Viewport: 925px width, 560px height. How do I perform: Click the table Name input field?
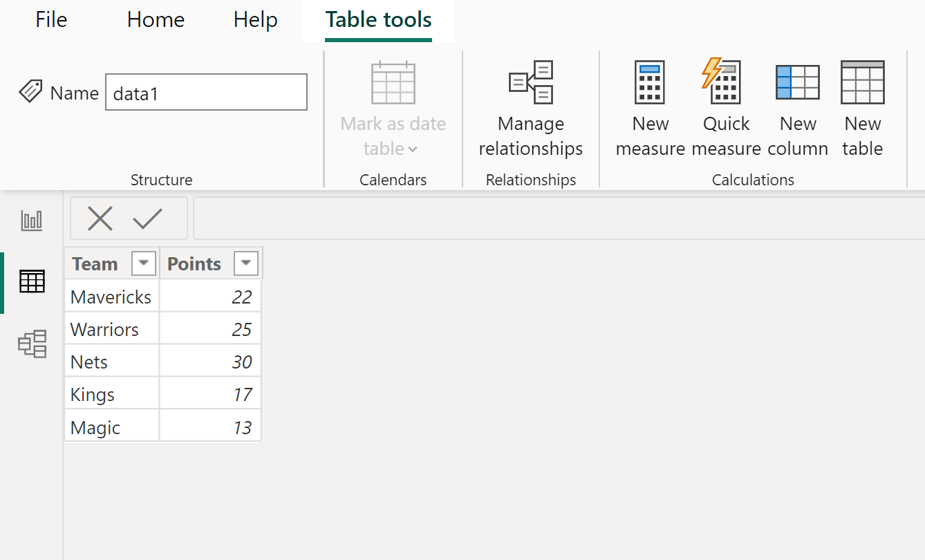tap(206, 93)
